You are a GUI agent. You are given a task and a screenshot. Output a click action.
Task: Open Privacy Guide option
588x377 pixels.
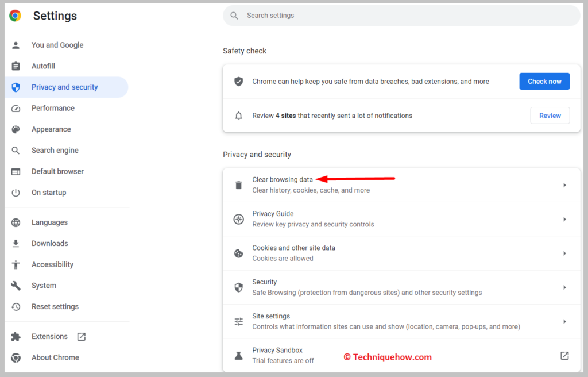401,220
